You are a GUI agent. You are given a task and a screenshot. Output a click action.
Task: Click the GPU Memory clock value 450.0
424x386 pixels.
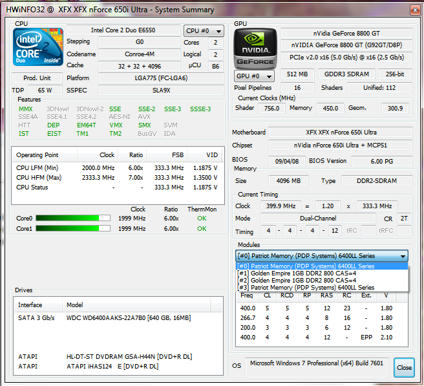(x=330, y=108)
